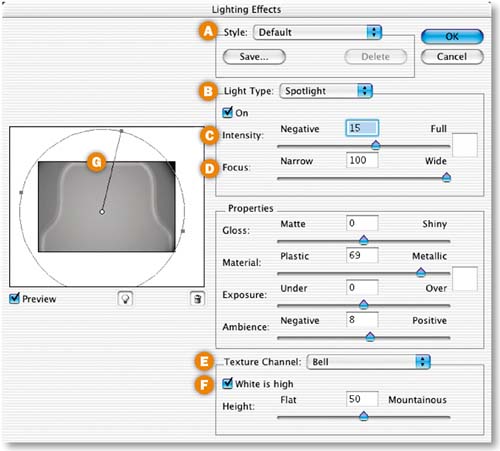Image resolution: width=500 pixels, height=451 pixels.
Task: Click the light center point in preview
Action: point(102,212)
